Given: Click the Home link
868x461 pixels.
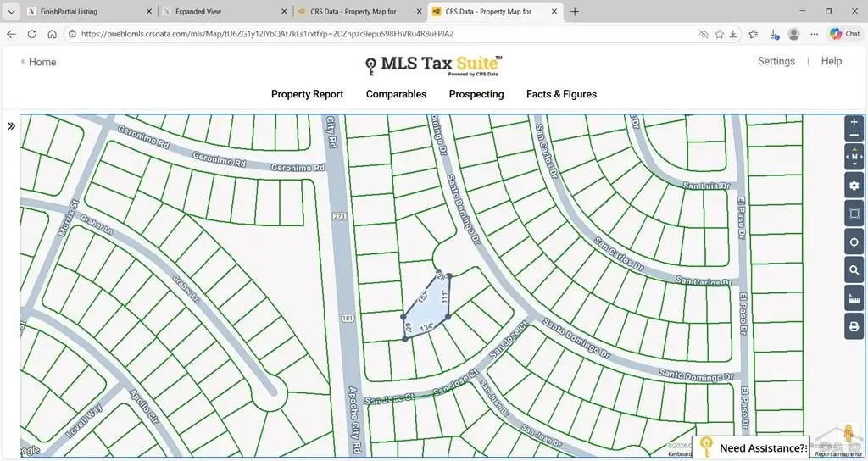Looking at the screenshot, I should click(38, 62).
